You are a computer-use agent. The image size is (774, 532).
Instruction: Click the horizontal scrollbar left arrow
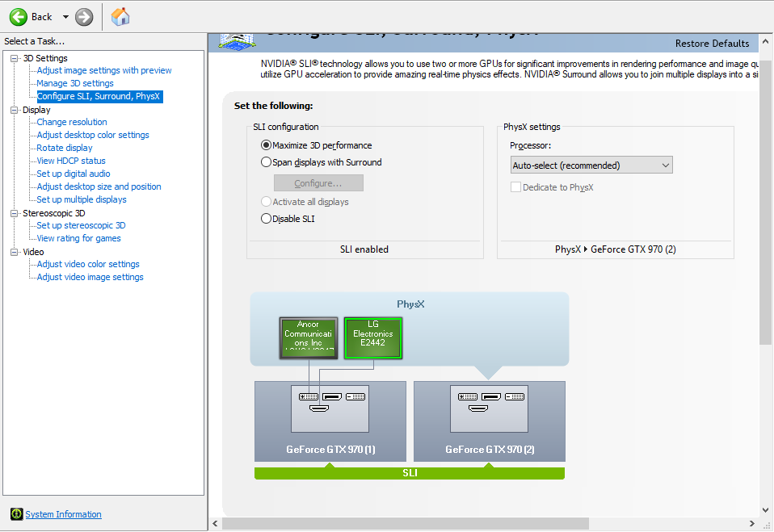(x=215, y=524)
